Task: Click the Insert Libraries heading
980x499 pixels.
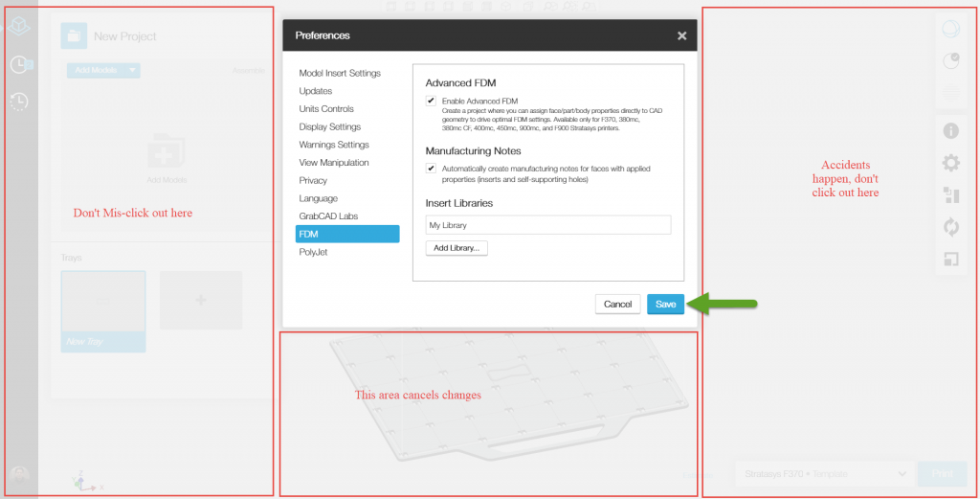Action: point(458,203)
